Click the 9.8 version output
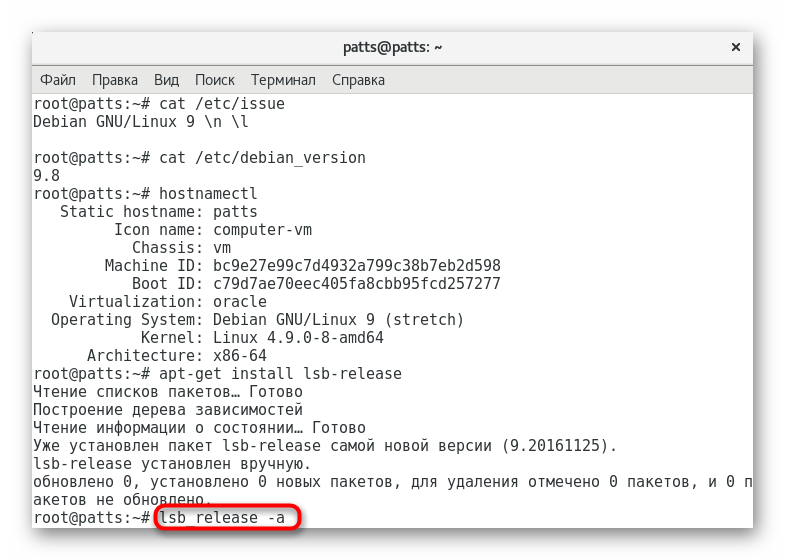This screenshot has width=785, height=560. [x=46, y=175]
